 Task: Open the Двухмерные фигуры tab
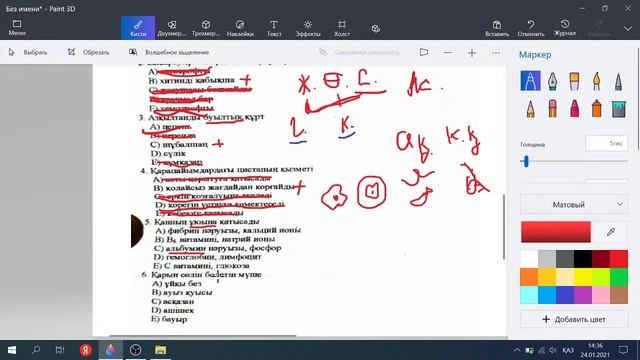coord(172,28)
